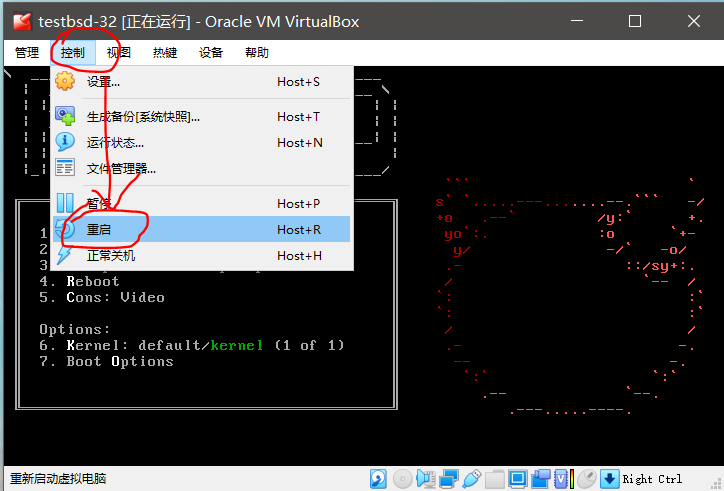
Task: Click boot line 5. Cons: Video
Action: pyautogui.click(x=102, y=297)
